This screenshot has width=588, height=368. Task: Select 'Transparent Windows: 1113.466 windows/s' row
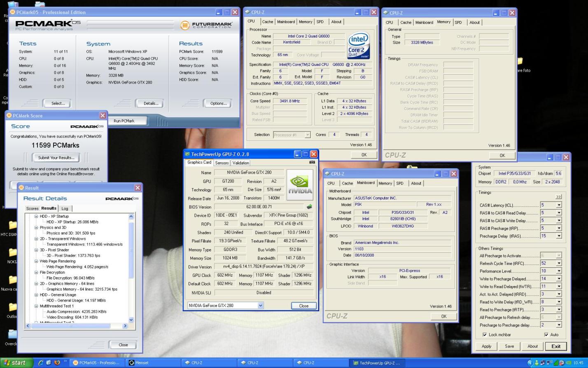pos(84,244)
